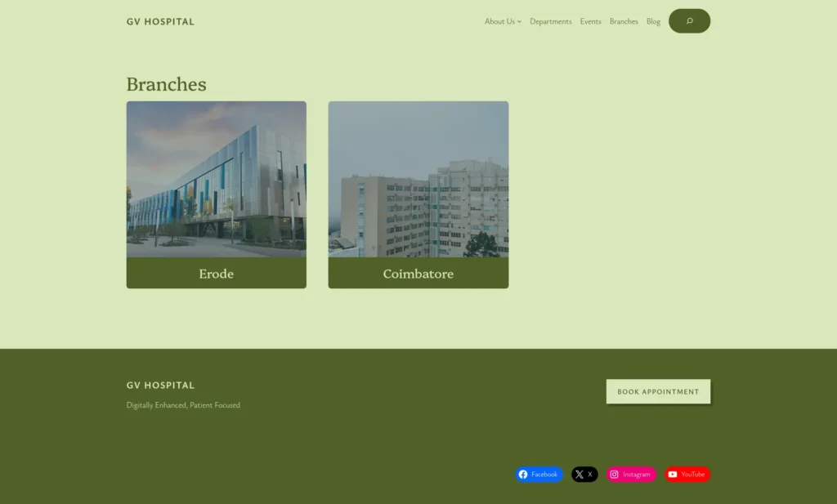
Task: Click the GV HOSPITAL logo in header
Action: (x=160, y=22)
